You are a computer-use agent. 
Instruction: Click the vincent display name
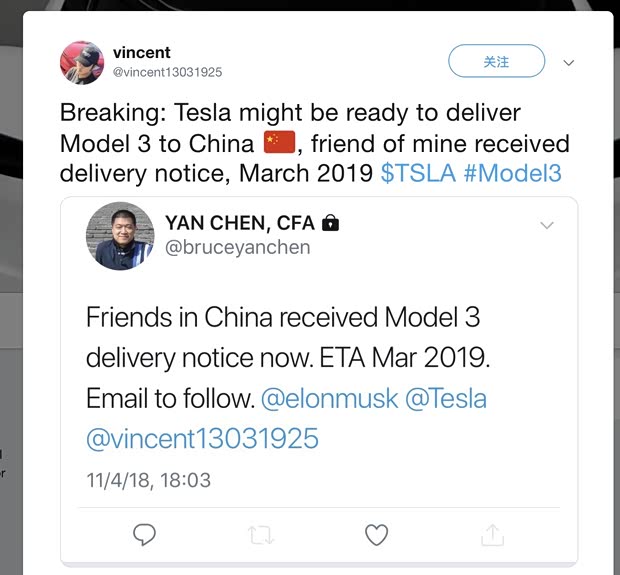141,52
